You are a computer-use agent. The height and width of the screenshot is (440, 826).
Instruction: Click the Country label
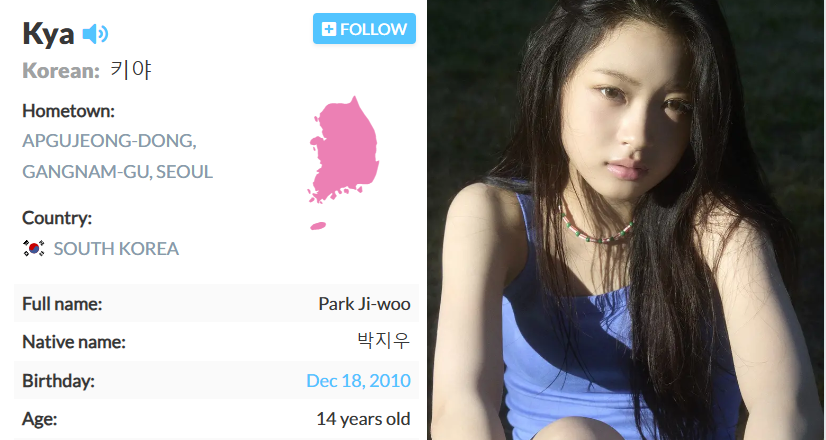[57, 218]
